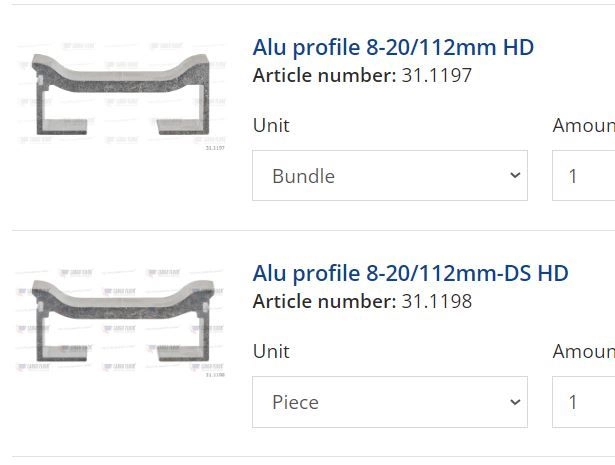The image size is (615, 465).
Task: Click the Amount label in the first product row
Action: (584, 125)
